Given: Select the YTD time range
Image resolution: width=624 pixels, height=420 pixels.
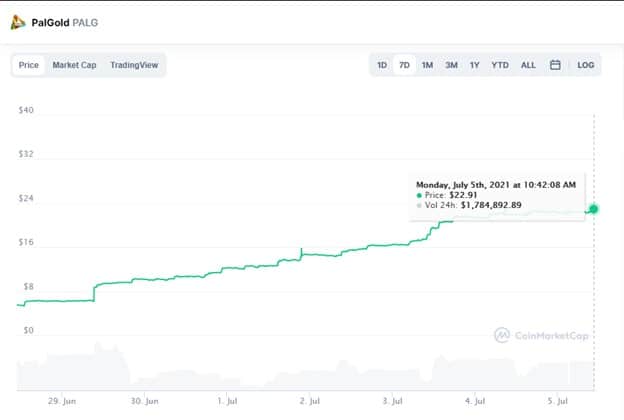Looking at the screenshot, I should pos(500,65).
